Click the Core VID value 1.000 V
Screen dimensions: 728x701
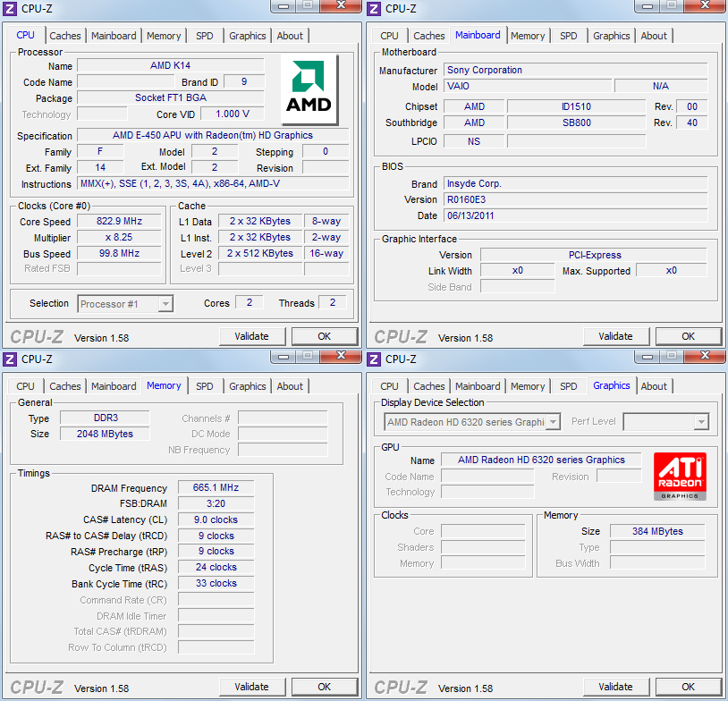pos(233,114)
